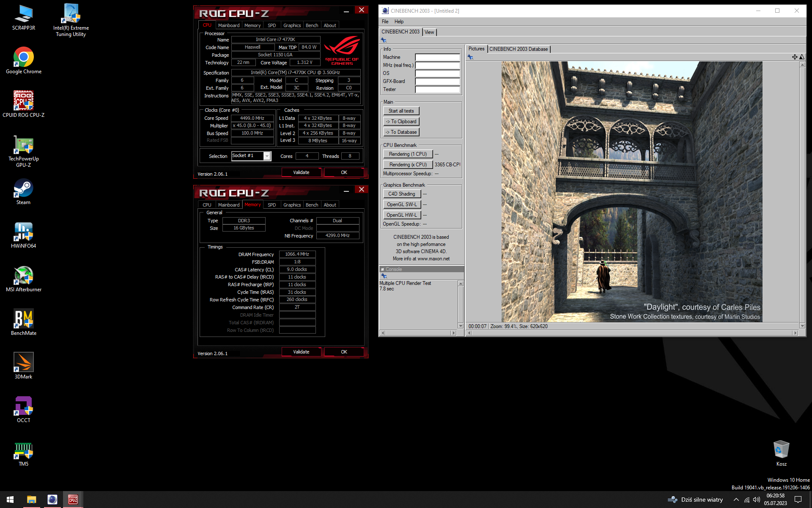Screen dimensions: 812x508
Task: Launch HWiNFO64 desktop icon
Action: pyautogui.click(x=23, y=235)
